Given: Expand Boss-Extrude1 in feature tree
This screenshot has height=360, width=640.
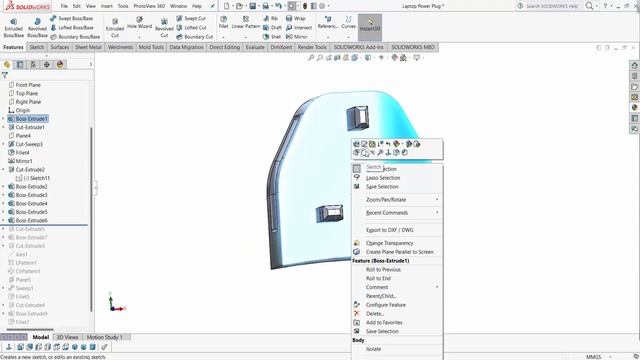Looking at the screenshot, I should (3, 119).
